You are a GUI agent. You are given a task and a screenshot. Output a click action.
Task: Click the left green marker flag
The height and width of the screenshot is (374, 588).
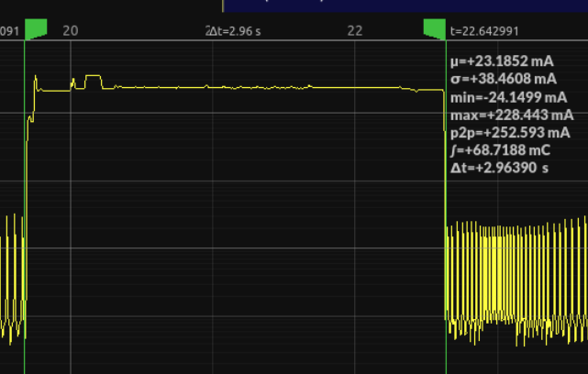(36, 28)
